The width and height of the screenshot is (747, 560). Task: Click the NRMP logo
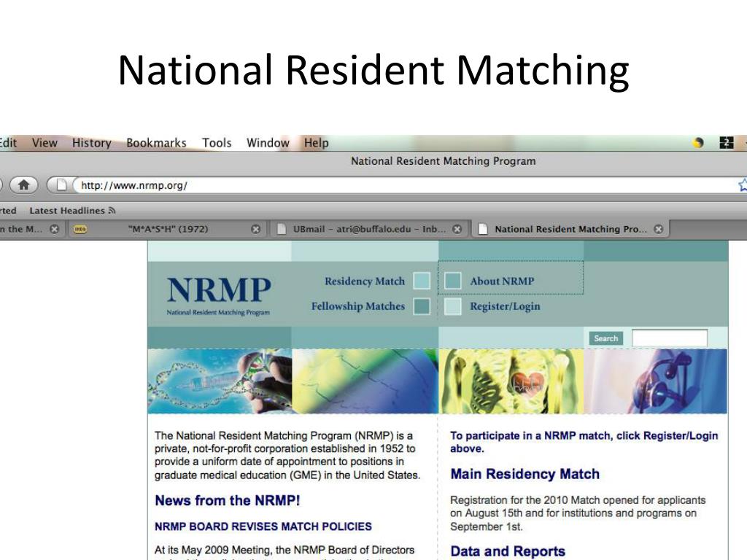[219, 295]
